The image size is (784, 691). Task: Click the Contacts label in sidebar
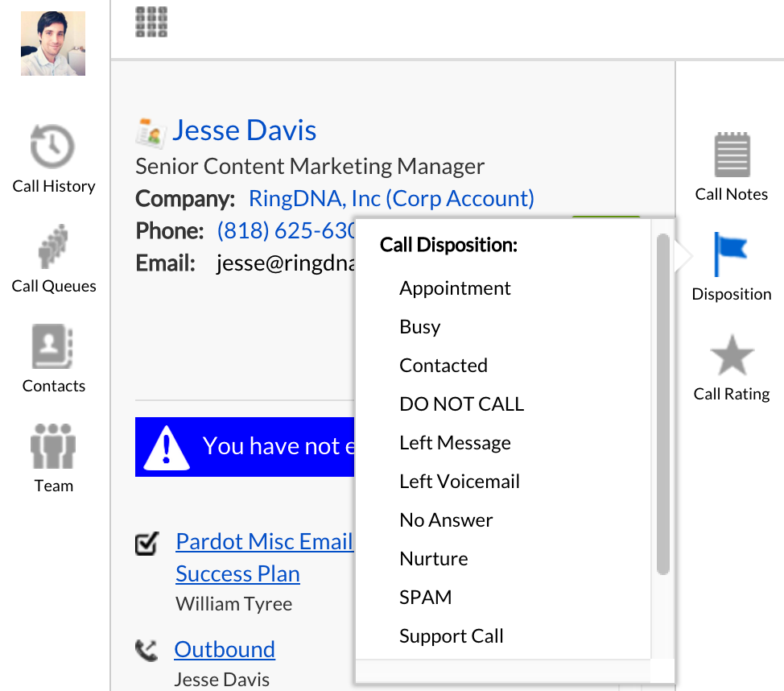click(x=53, y=387)
